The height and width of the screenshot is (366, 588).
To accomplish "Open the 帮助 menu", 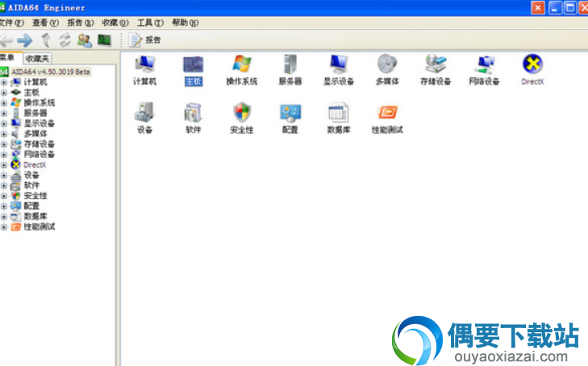I will [x=186, y=23].
